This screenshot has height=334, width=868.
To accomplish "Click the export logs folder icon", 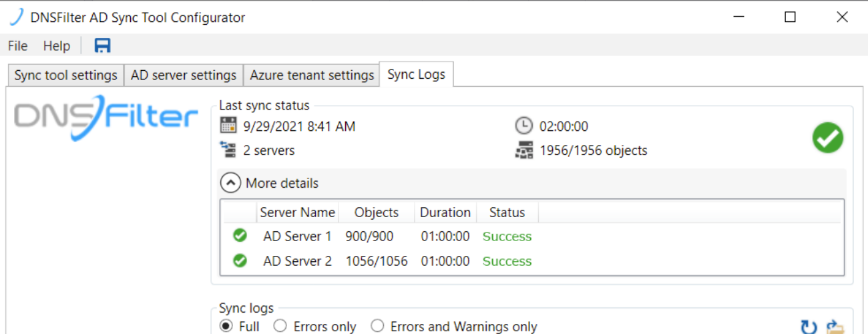I will point(835,327).
